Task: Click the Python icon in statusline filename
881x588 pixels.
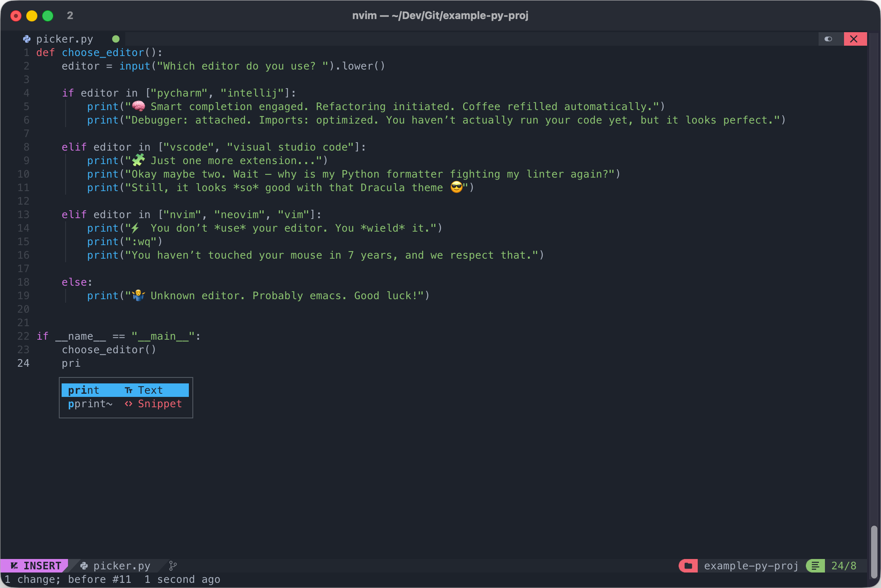Action: click(x=84, y=566)
